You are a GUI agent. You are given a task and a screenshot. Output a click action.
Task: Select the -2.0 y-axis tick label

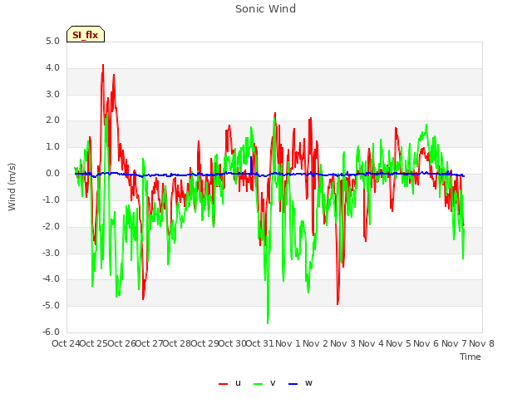tap(51, 226)
